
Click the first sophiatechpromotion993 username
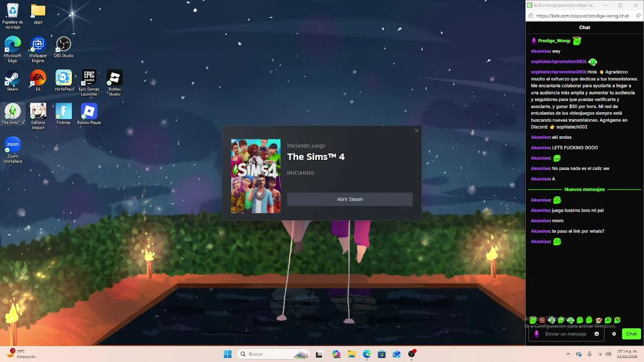[558, 61]
